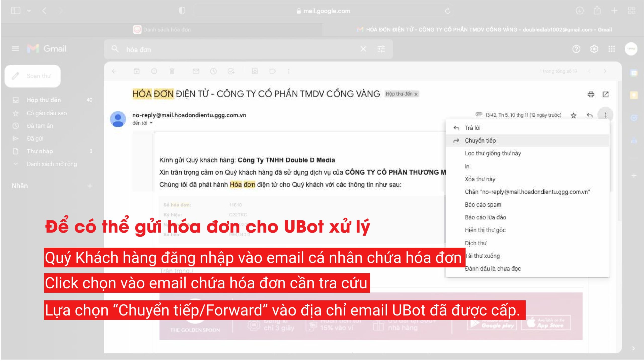Open email in new window icon
Screen dimensions: 644x362
606,94
